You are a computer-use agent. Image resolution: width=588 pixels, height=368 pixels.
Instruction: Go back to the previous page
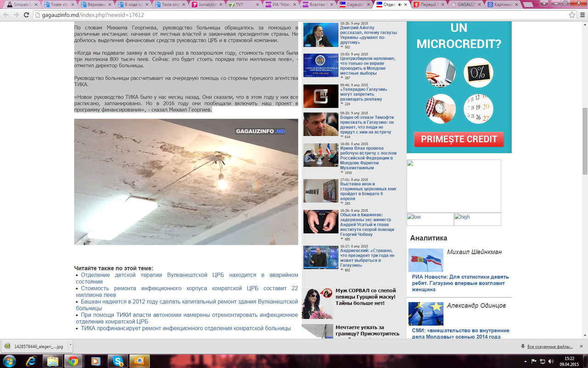pos(6,15)
